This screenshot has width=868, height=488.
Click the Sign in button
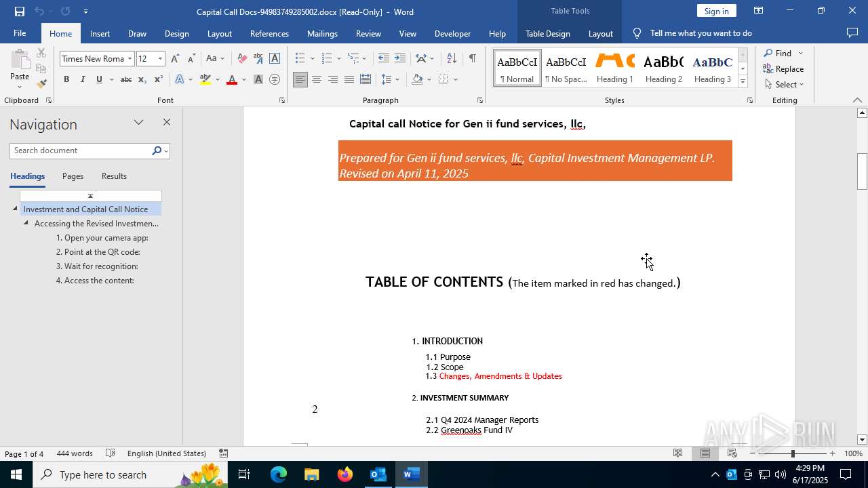coord(716,11)
